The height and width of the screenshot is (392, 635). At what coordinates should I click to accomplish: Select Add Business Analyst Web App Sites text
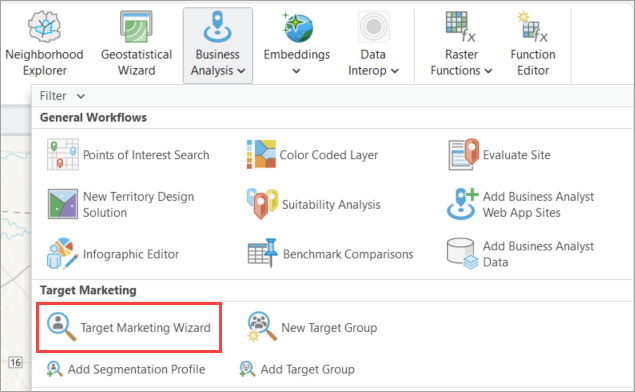(x=538, y=204)
